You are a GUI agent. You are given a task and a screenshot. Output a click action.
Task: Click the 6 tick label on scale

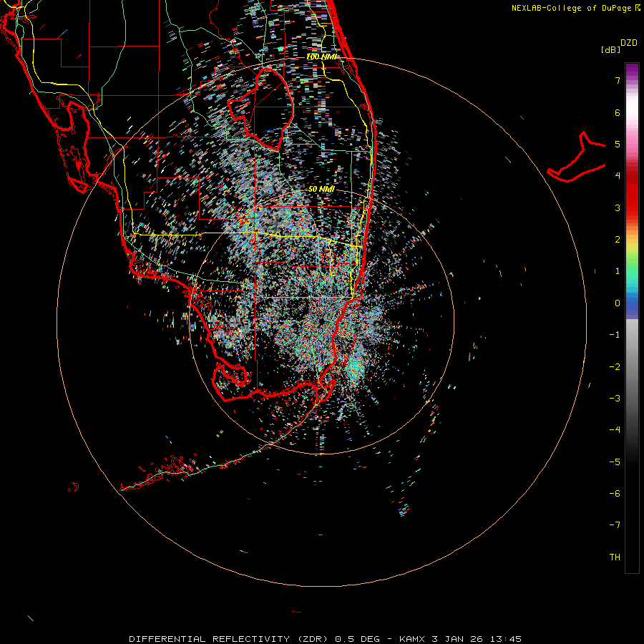[x=618, y=112]
